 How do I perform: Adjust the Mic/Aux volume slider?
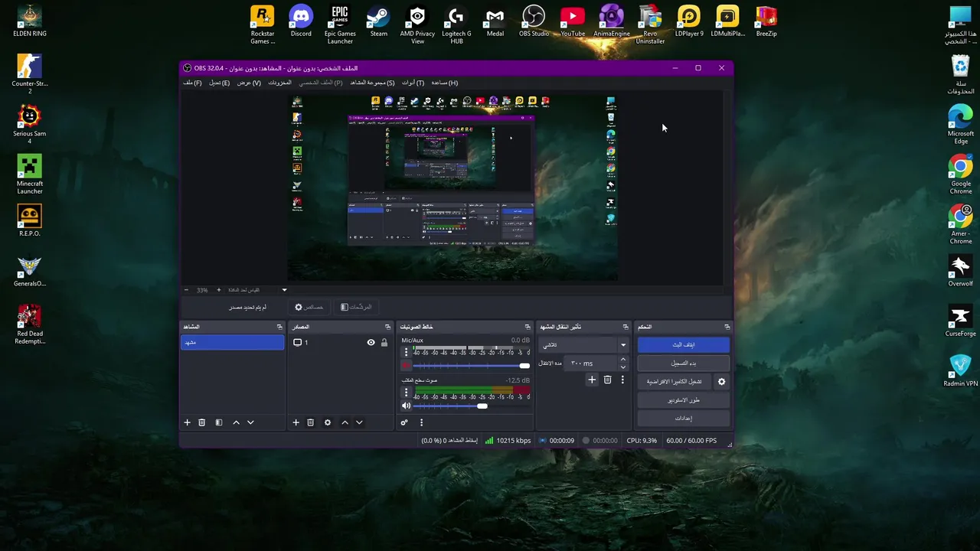[x=471, y=366]
